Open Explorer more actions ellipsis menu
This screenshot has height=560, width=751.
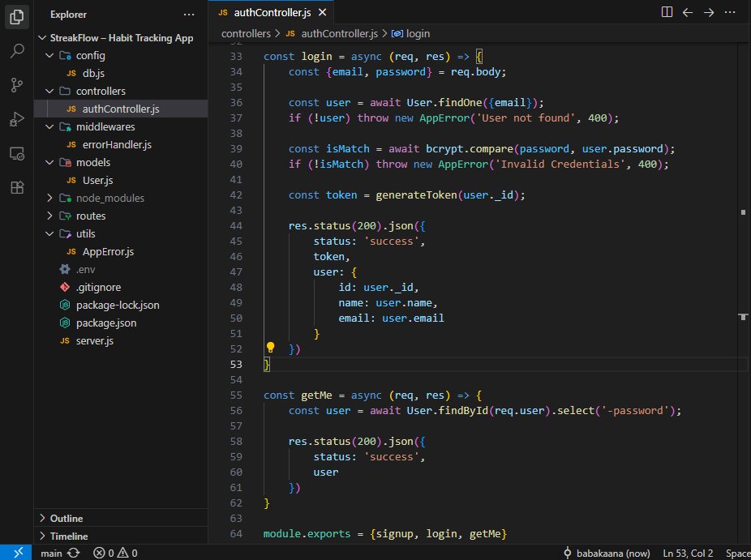tap(189, 15)
